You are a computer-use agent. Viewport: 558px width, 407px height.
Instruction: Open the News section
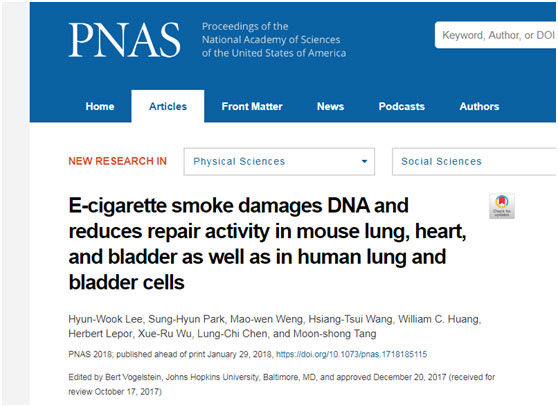330,106
